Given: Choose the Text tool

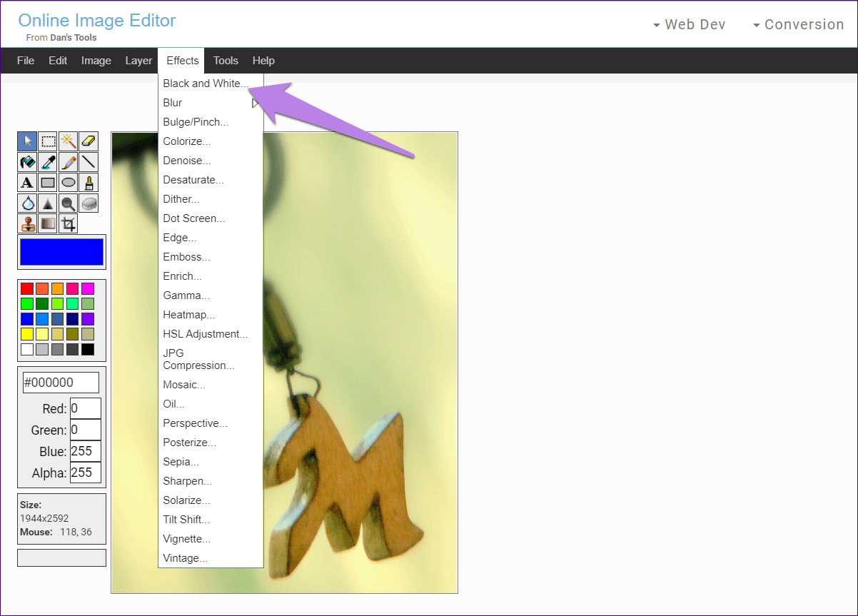Looking at the screenshot, I should click(27, 183).
